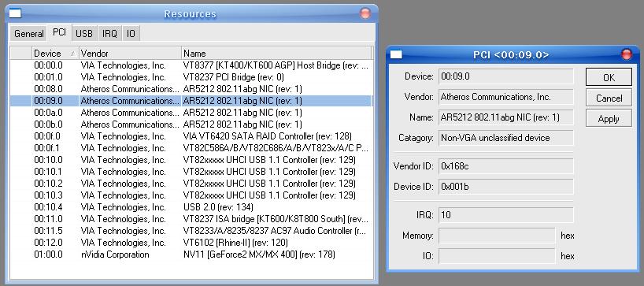Select row 00:0f.0 VT6420 SATA RAID Controller
The image size is (644, 286).
point(191,136)
